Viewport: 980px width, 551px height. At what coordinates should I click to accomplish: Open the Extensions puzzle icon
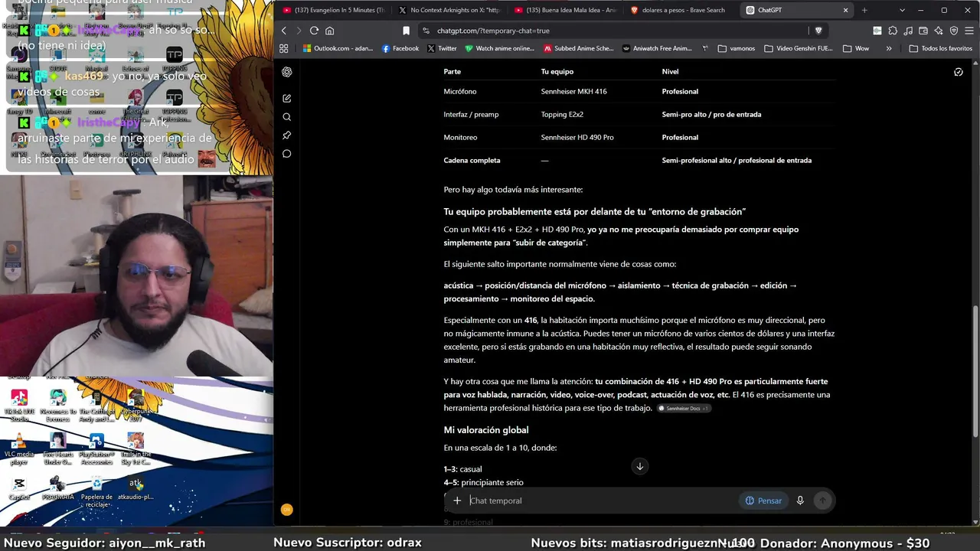(x=893, y=31)
